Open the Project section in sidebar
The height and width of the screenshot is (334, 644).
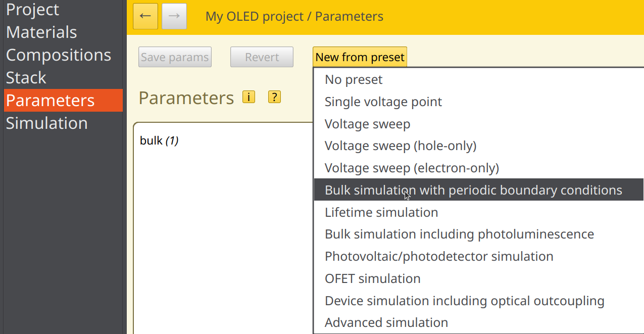pos(32,10)
